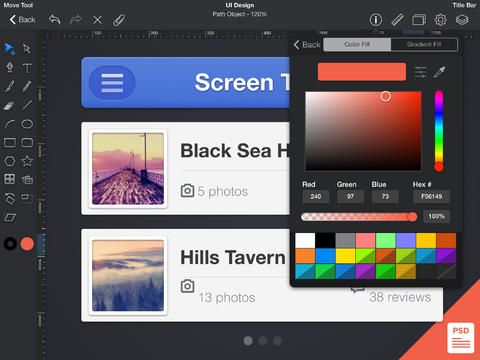Screen dimensions: 480x360
Task: Tap the paperclip icon in top bar
Action: (x=119, y=20)
